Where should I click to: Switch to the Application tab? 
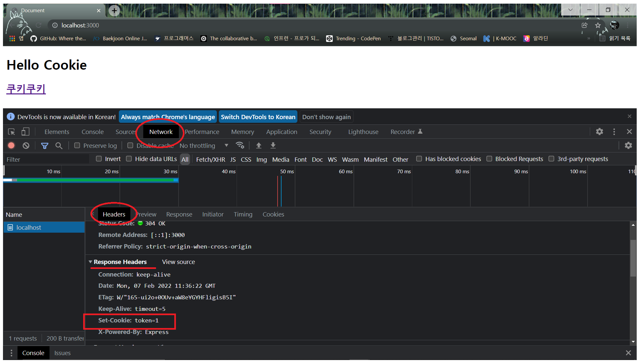pos(282,132)
